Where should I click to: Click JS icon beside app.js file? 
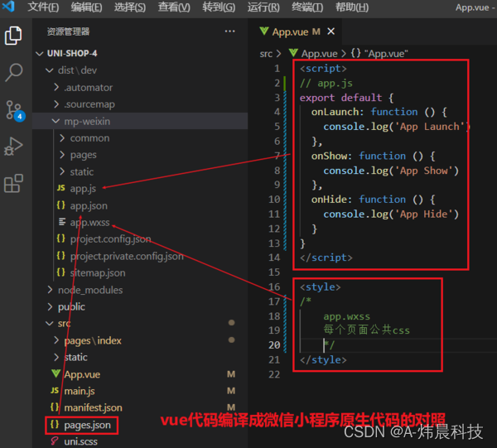pyautogui.click(x=60, y=188)
